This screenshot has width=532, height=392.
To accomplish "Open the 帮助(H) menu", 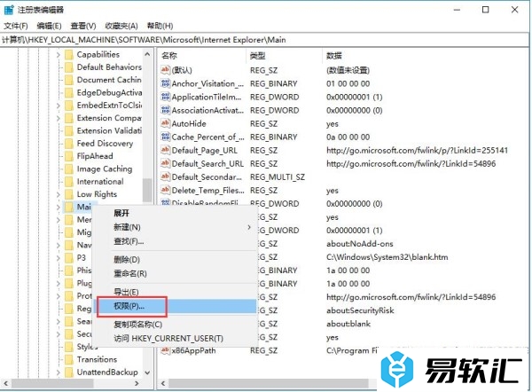I will (160, 26).
